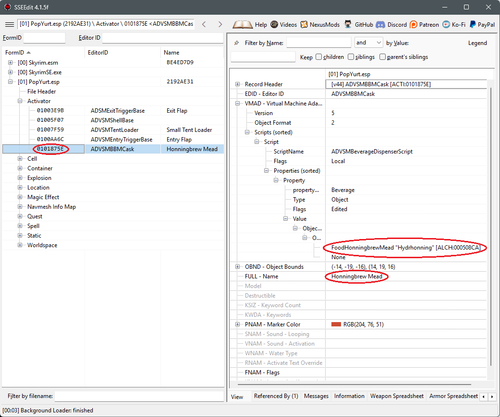Click the Filter by Name input field
500x417 pixels.
tap(319, 43)
